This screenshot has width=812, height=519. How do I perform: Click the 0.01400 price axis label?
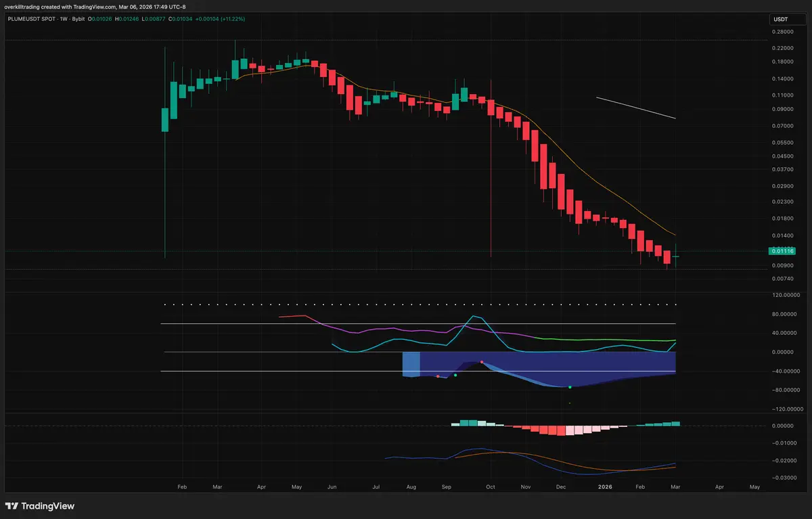pos(783,235)
